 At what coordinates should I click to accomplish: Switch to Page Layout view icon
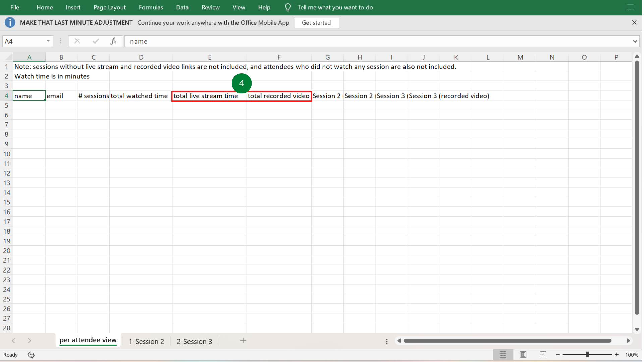(x=523, y=354)
